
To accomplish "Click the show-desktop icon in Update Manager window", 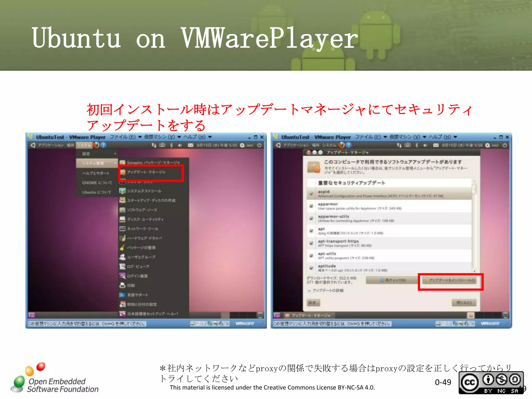I will [277, 315].
